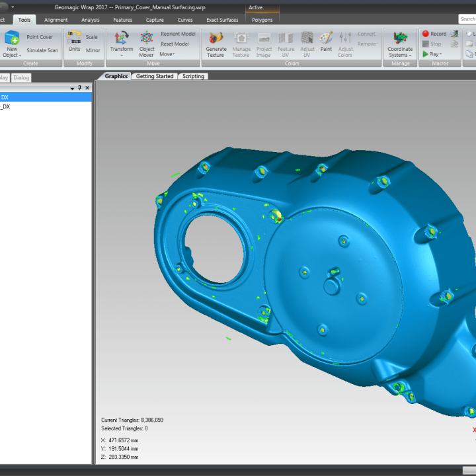
Task: Open the Analysis ribbon tab
Action: [x=90, y=20]
